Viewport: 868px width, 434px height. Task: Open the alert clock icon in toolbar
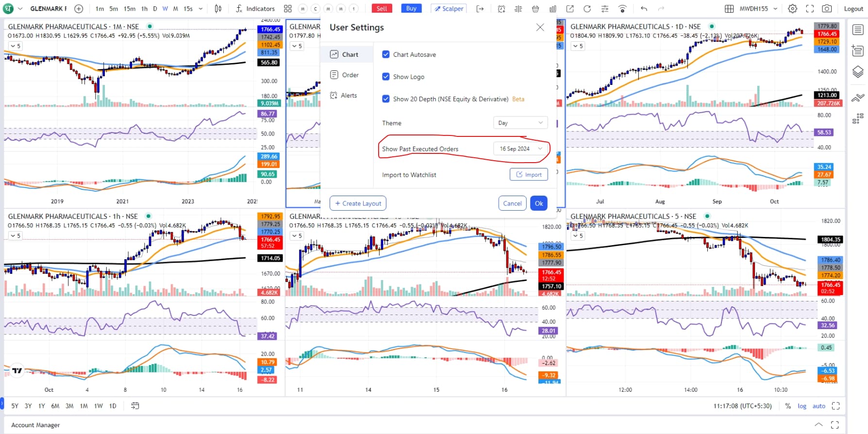(501, 9)
